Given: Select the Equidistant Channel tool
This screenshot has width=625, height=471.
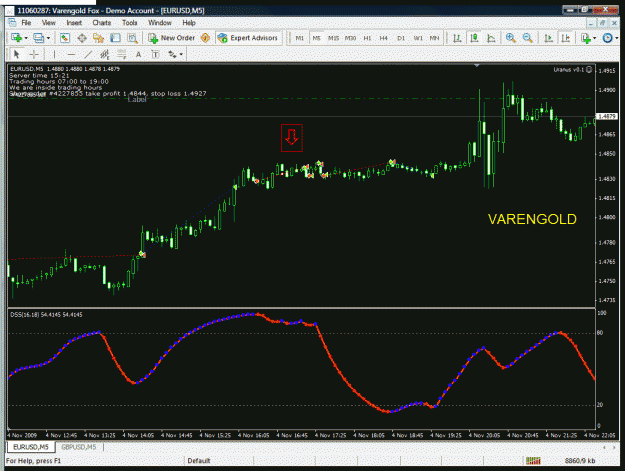Looking at the screenshot, I should (x=105, y=54).
